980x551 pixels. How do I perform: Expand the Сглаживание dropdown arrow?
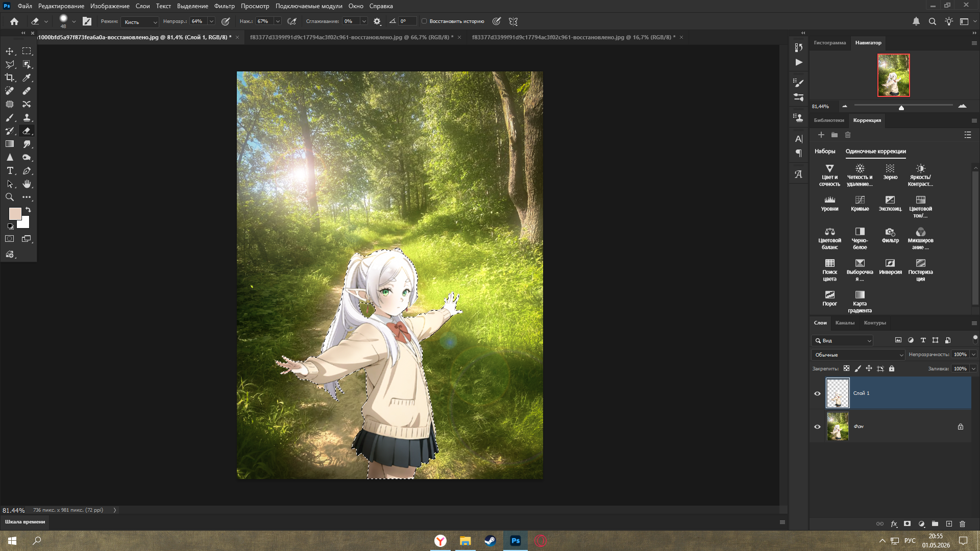pyautogui.click(x=364, y=21)
